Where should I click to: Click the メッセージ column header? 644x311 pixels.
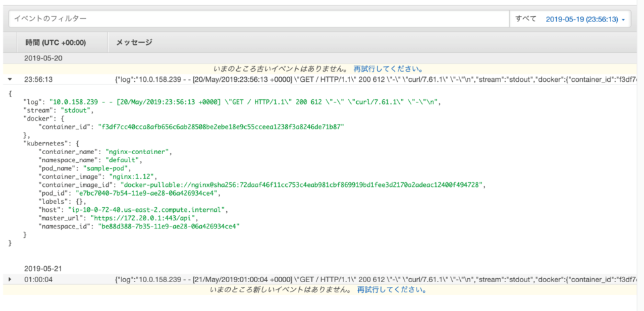click(134, 42)
